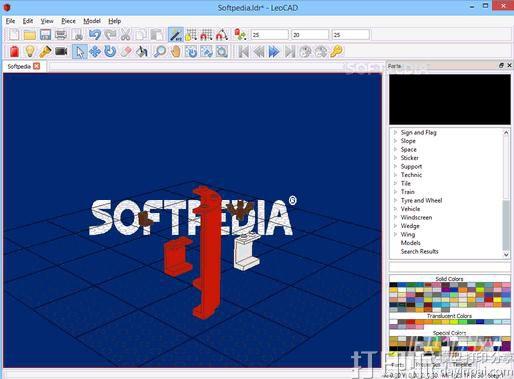Select the camera tool icon

click(x=61, y=52)
